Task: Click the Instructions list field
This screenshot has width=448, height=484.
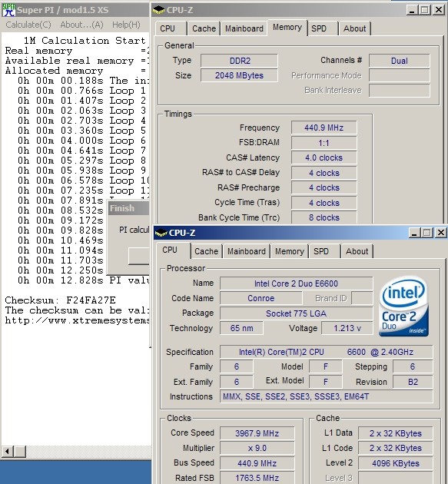Action: (x=326, y=396)
